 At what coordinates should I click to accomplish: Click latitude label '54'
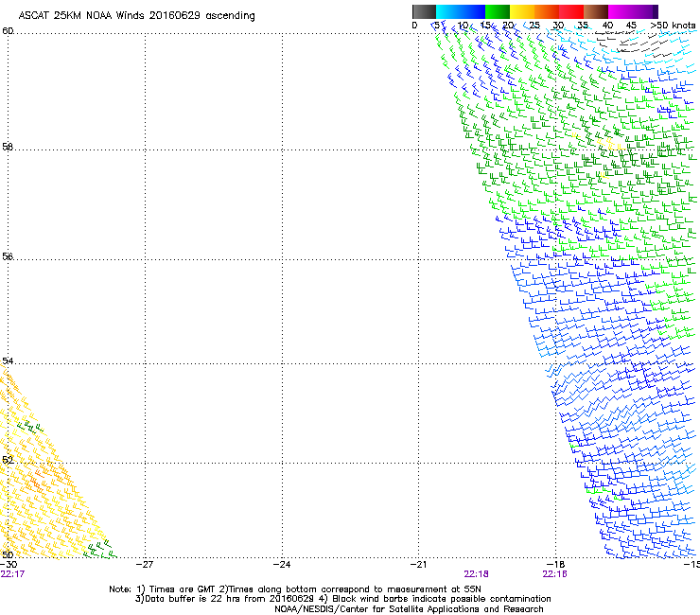click(x=8, y=360)
